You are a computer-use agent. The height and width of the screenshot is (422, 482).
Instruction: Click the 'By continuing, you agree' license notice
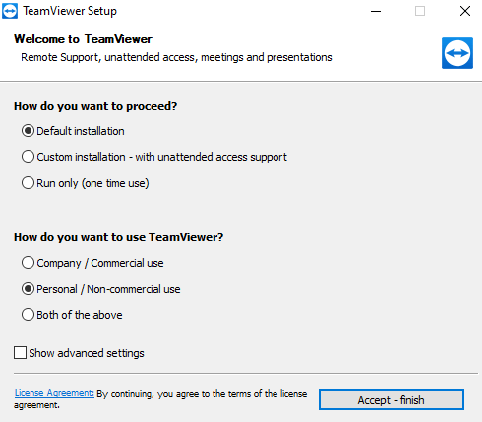click(x=202, y=394)
